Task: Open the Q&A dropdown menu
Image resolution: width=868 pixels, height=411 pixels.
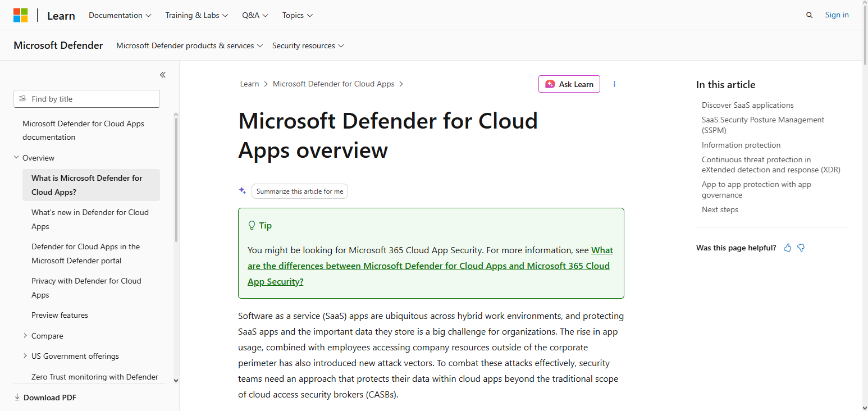Action: pyautogui.click(x=255, y=15)
